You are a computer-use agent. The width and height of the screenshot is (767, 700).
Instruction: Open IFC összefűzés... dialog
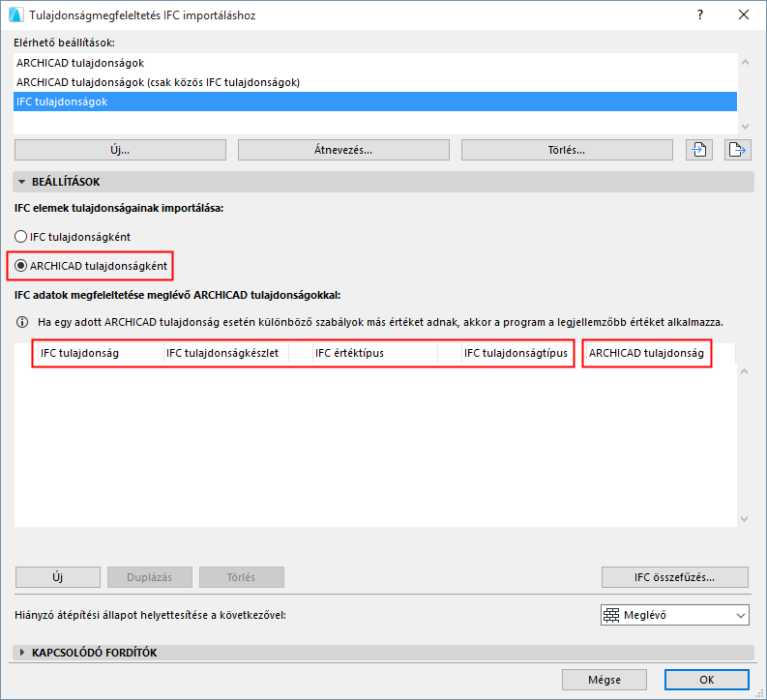click(674, 577)
